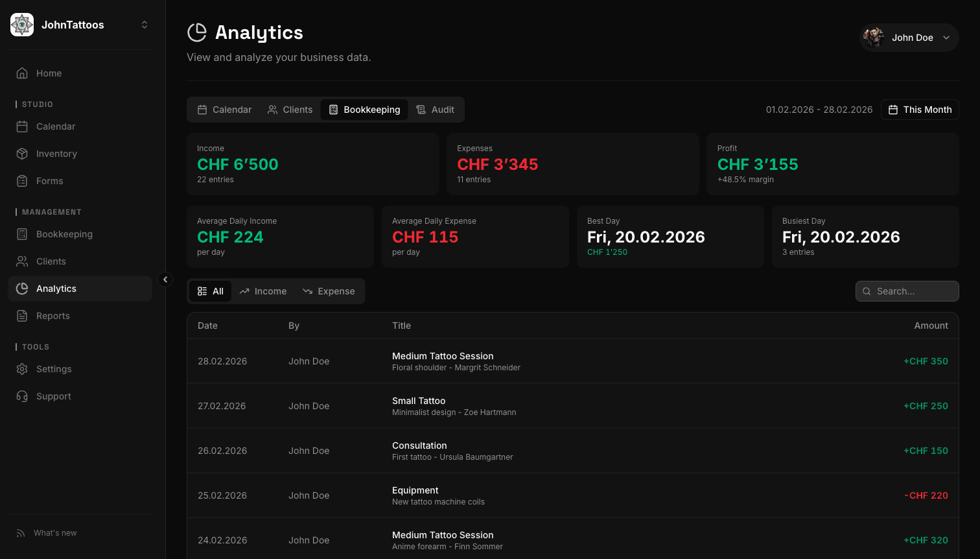Image resolution: width=980 pixels, height=559 pixels.
Task: Open the Support headset icon
Action: coord(22,396)
